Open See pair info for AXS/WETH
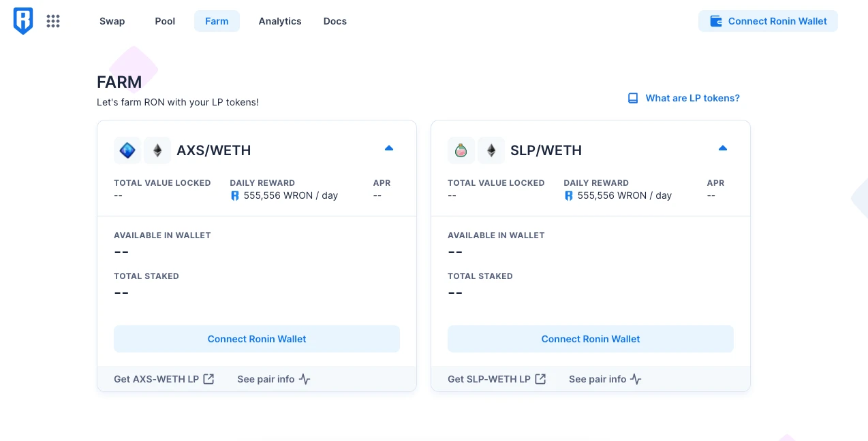 tap(274, 379)
